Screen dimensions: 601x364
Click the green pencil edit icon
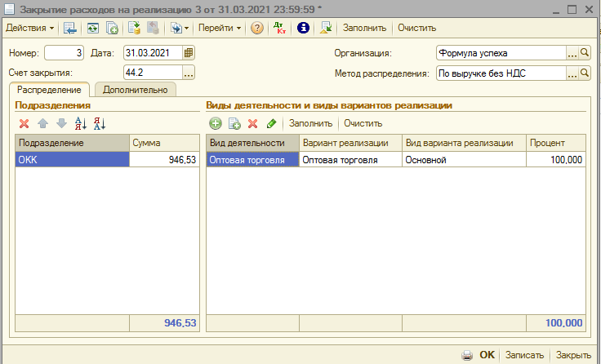coord(271,124)
